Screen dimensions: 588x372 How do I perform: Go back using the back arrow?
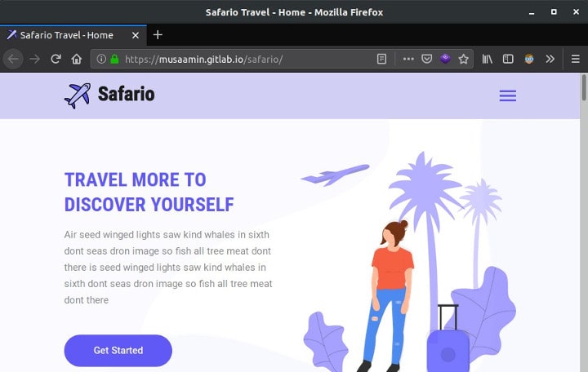14,59
